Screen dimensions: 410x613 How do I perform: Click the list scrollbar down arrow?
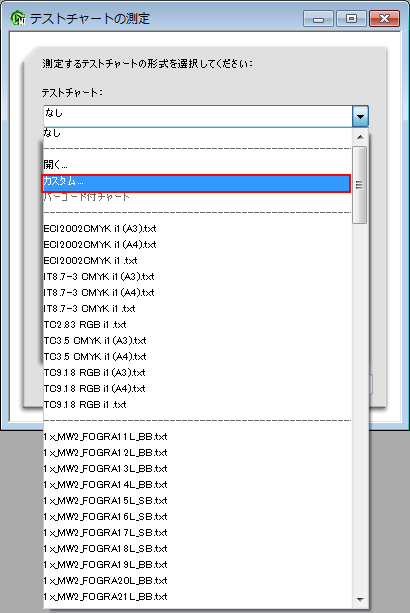[x=360, y=600]
